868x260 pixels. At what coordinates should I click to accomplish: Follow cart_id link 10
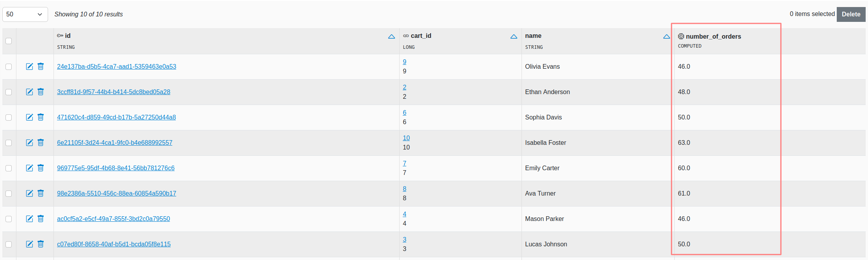[x=406, y=138]
